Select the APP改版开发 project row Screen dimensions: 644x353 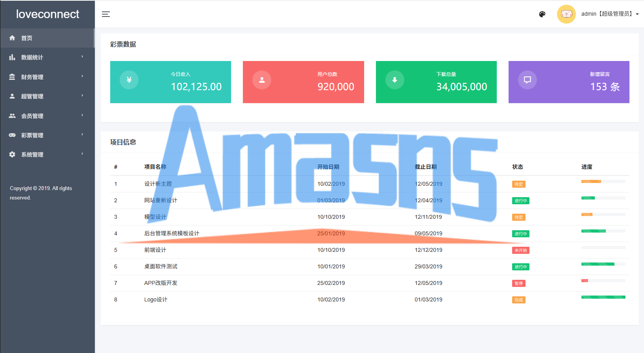[370, 283]
